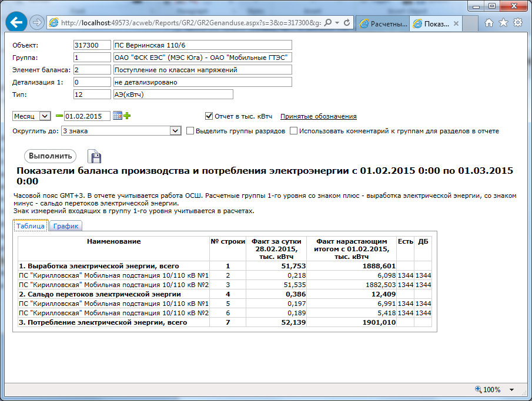Click the Детализация 1 number field

click(92, 82)
